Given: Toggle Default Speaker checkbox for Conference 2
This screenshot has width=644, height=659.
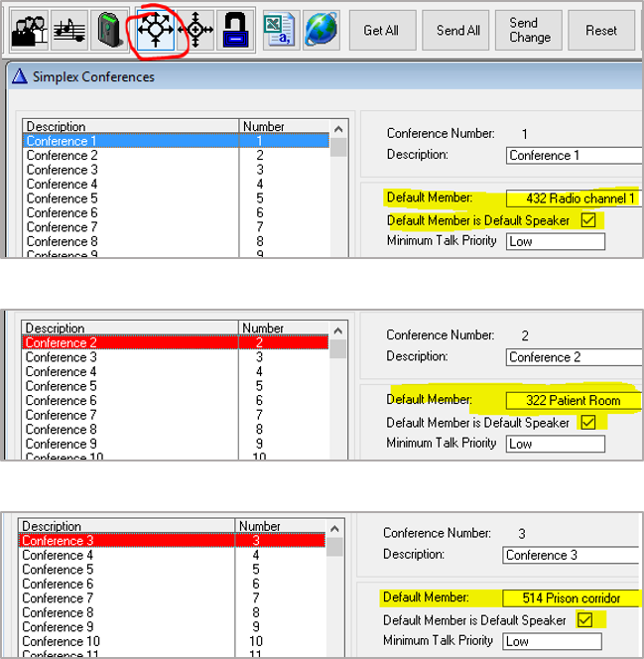Looking at the screenshot, I should (x=588, y=422).
